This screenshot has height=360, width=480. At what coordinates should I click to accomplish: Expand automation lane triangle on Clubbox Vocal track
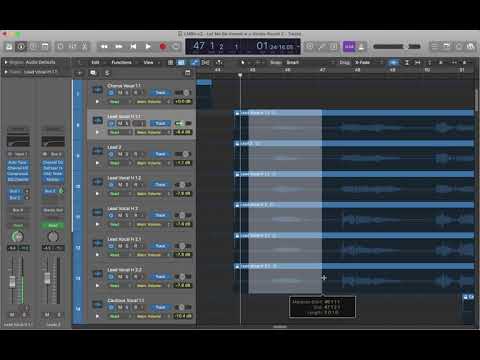(x=97, y=316)
